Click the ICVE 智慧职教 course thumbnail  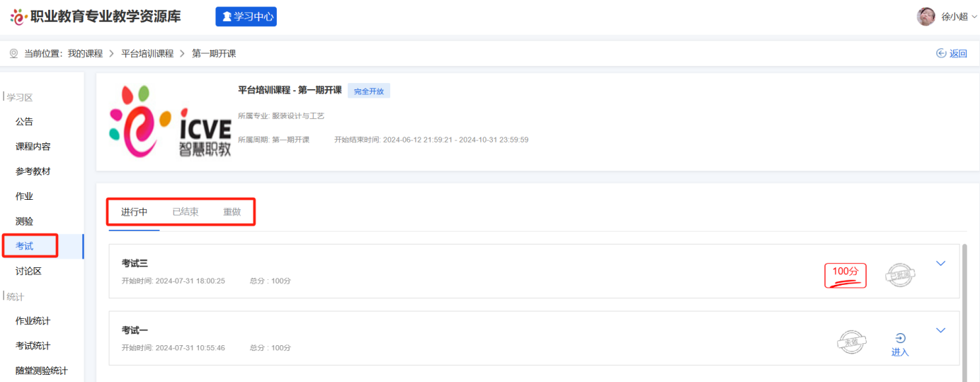pyautogui.click(x=170, y=122)
